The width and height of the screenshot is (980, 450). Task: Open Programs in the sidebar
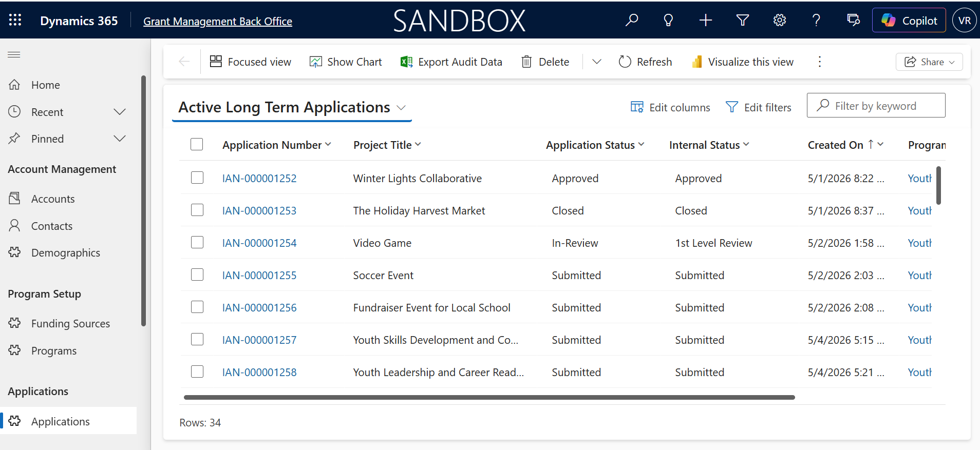[53, 350]
